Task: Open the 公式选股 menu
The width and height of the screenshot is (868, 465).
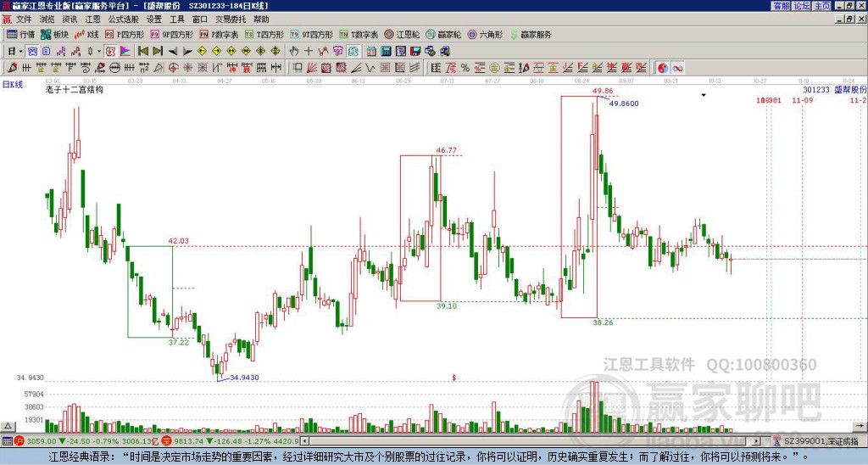Action: [124, 20]
